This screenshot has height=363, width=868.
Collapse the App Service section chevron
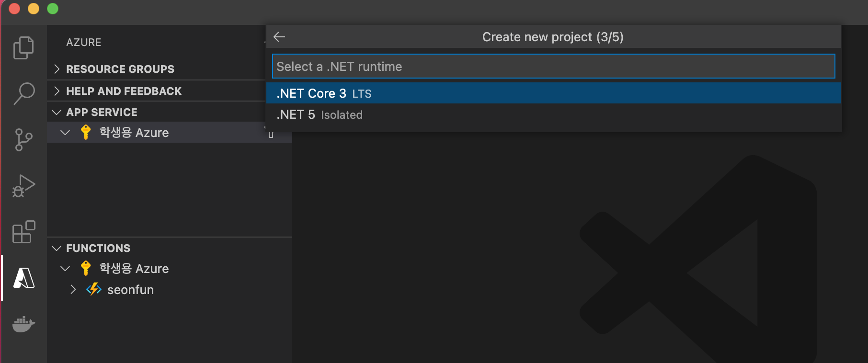pyautogui.click(x=57, y=112)
